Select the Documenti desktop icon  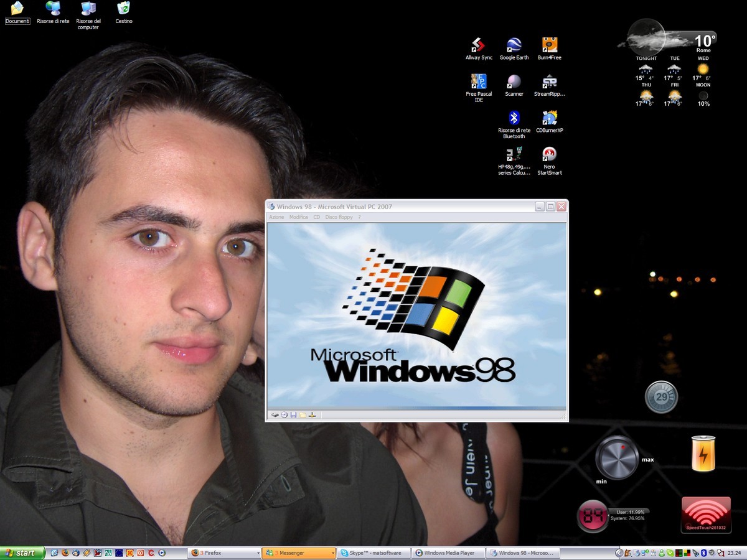tap(17, 13)
